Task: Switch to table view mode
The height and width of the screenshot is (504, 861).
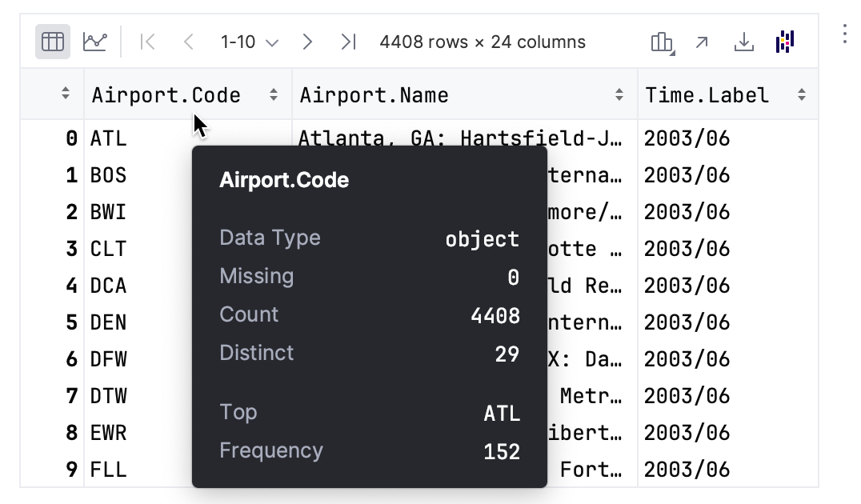Action: (x=51, y=41)
